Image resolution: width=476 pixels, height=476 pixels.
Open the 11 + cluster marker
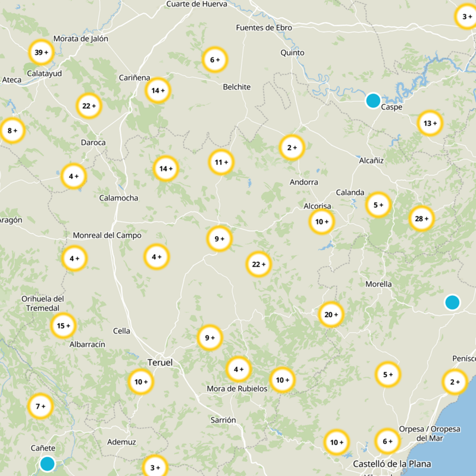click(221, 162)
